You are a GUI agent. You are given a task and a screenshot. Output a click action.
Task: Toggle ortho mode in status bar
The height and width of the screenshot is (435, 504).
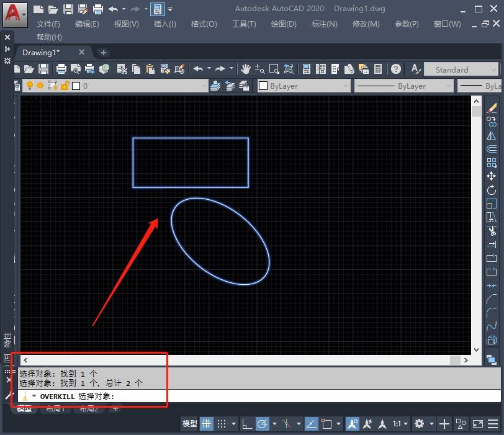pyautogui.click(x=247, y=424)
